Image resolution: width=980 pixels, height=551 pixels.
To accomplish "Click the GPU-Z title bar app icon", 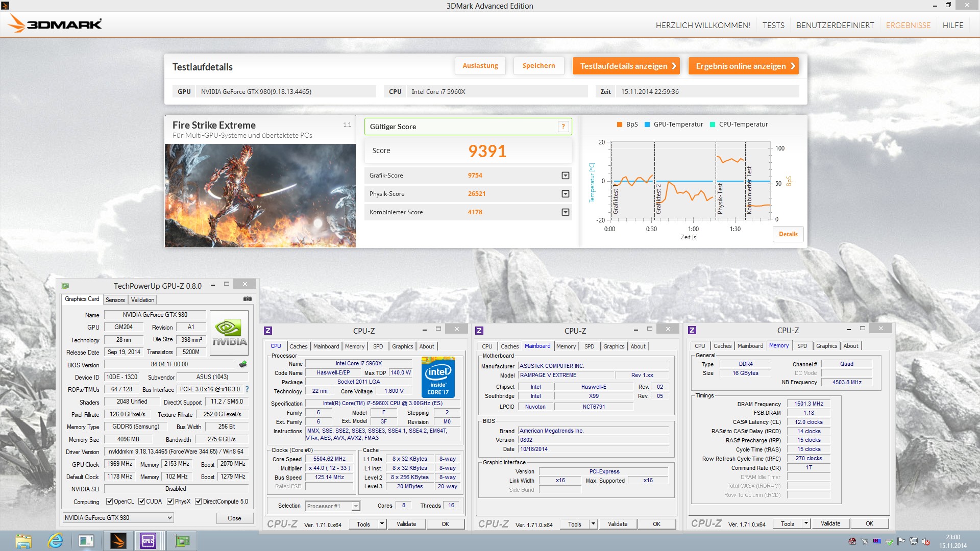I will [65, 286].
